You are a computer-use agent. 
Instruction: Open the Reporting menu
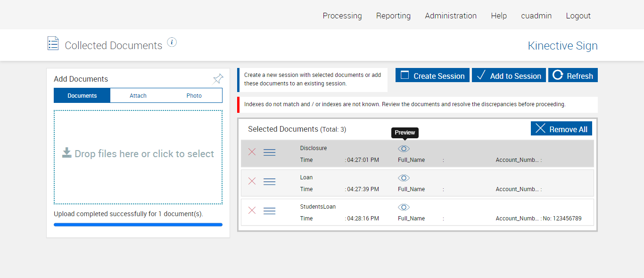393,16
